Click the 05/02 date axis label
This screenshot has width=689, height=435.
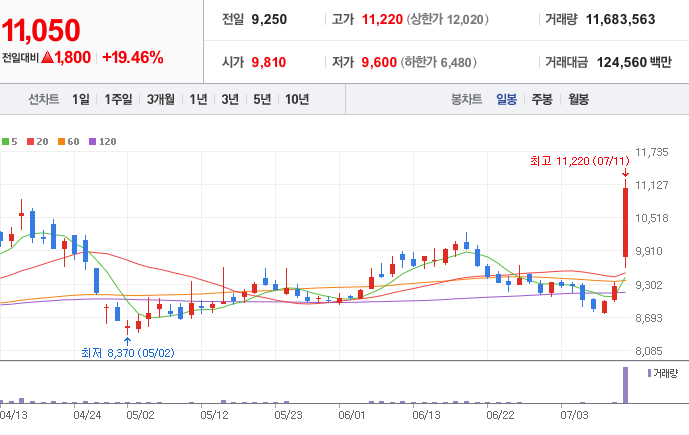click(x=141, y=415)
